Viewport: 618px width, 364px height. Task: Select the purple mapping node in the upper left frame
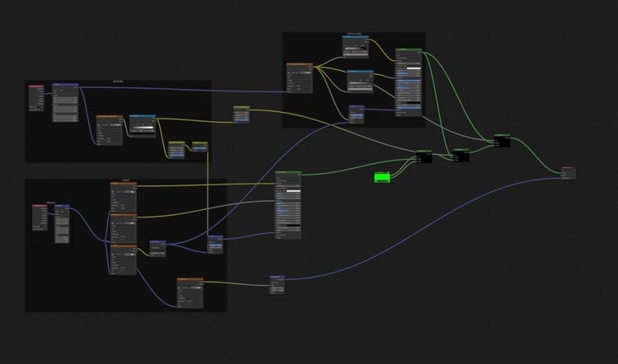(65, 102)
